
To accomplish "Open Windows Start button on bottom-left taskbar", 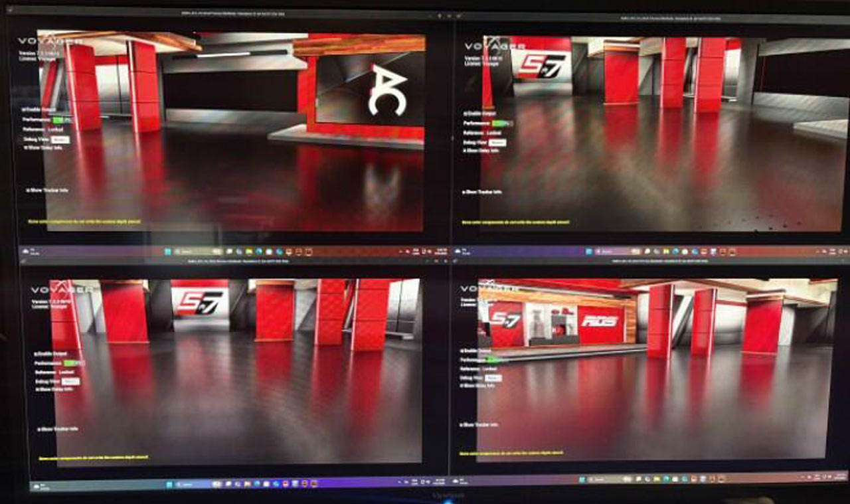I will [x=169, y=484].
